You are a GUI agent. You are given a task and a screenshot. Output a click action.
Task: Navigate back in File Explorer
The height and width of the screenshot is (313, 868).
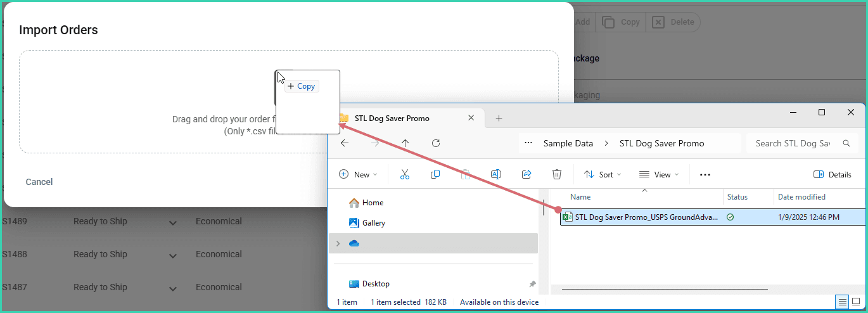point(345,143)
